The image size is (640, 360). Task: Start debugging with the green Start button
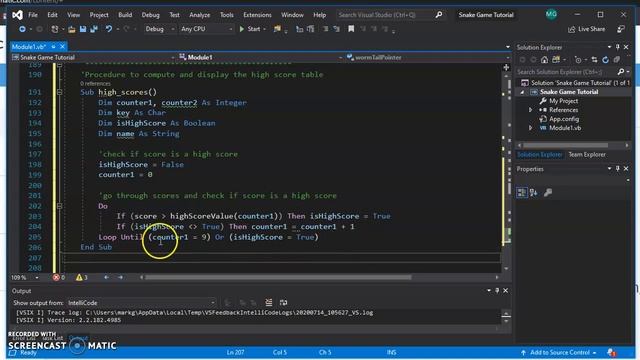(250, 29)
